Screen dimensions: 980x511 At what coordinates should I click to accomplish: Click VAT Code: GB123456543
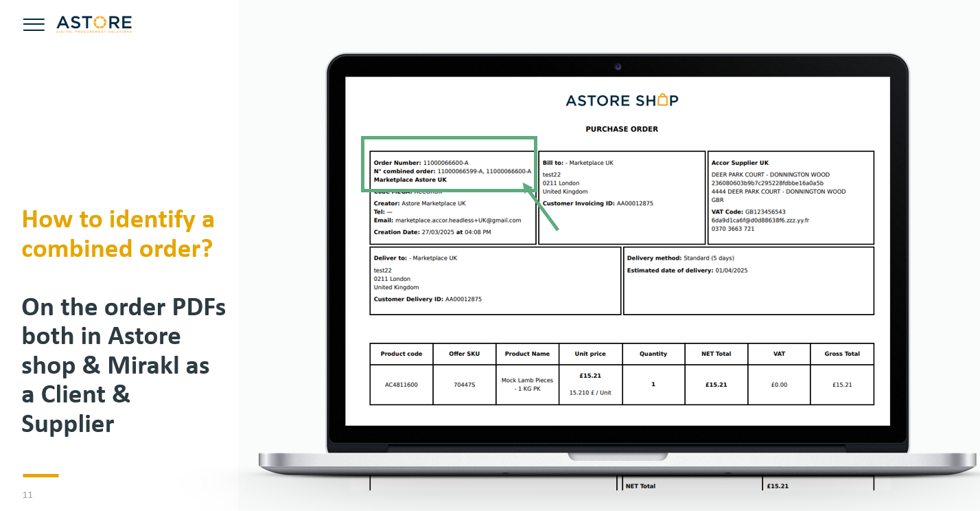pyautogui.click(x=749, y=212)
